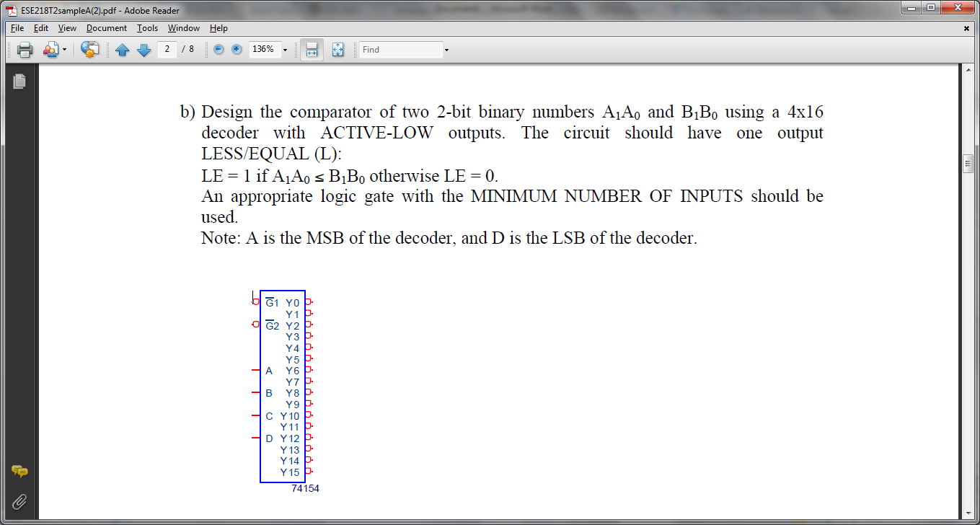Open the Pages panel in left sidebar
Screen dimensions: 980x525
click(x=19, y=81)
